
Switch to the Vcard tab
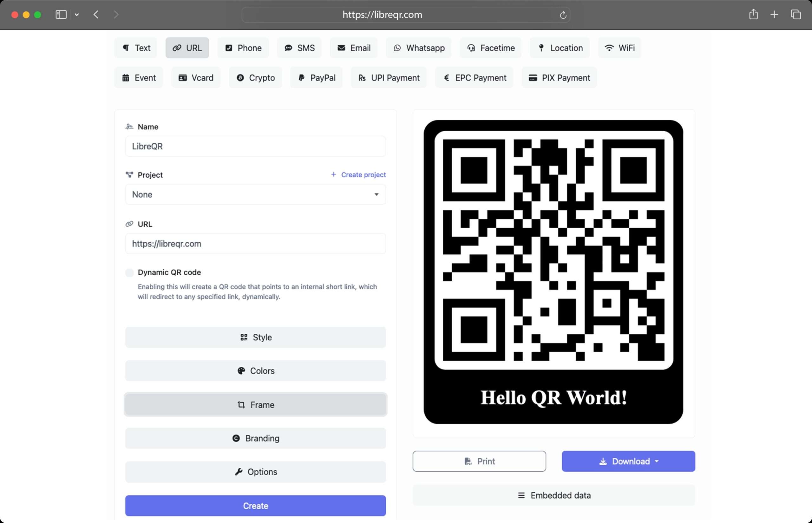click(196, 78)
